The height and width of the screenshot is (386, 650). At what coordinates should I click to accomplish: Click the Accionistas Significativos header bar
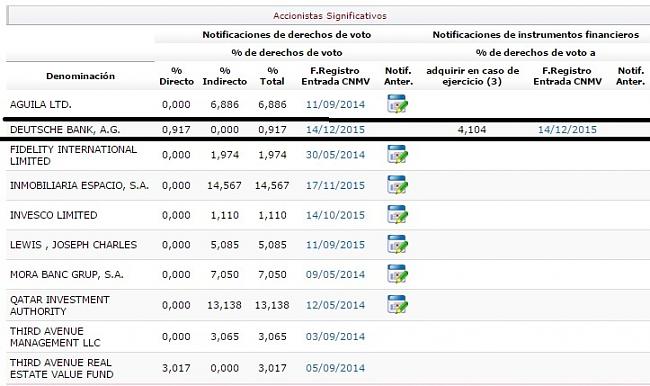pos(329,16)
